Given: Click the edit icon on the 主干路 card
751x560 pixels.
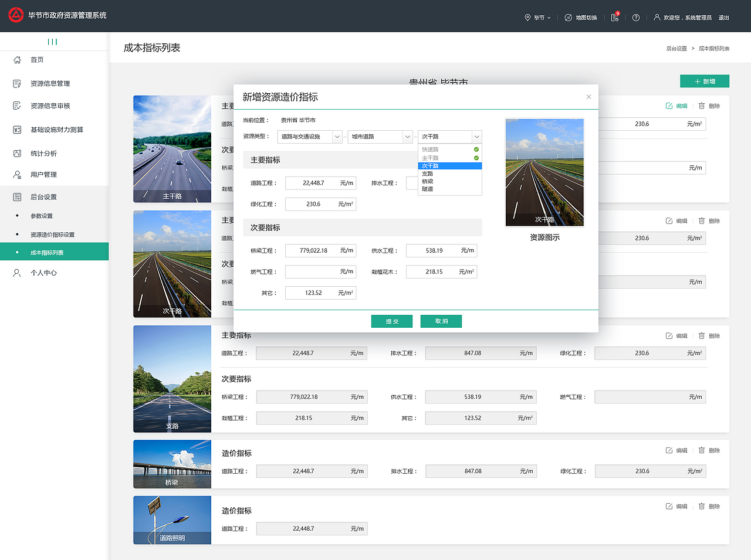Looking at the screenshot, I should (x=669, y=106).
